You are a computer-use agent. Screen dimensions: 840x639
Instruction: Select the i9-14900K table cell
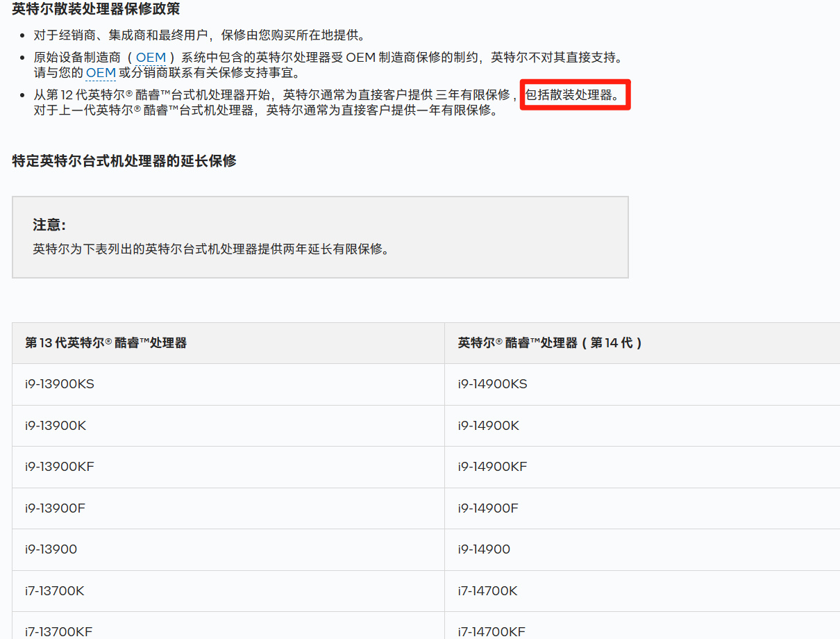[x=642, y=426]
